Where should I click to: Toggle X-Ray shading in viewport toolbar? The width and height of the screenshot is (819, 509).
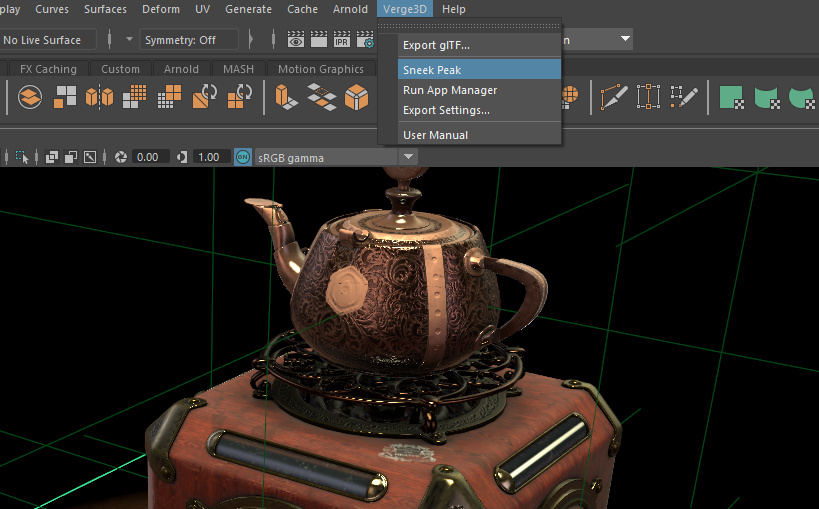coord(52,157)
